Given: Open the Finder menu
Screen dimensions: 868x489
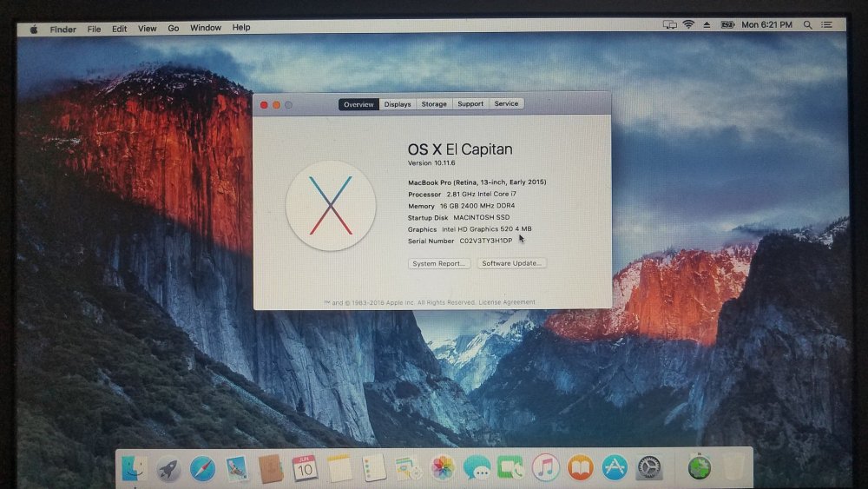Looking at the screenshot, I should pos(62,30).
